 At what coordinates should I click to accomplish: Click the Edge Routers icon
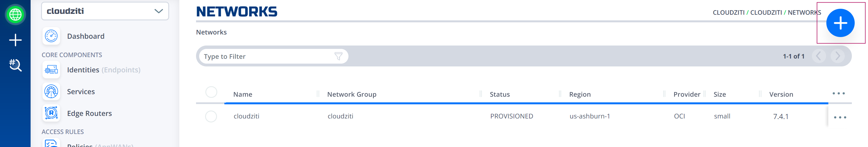(x=51, y=113)
